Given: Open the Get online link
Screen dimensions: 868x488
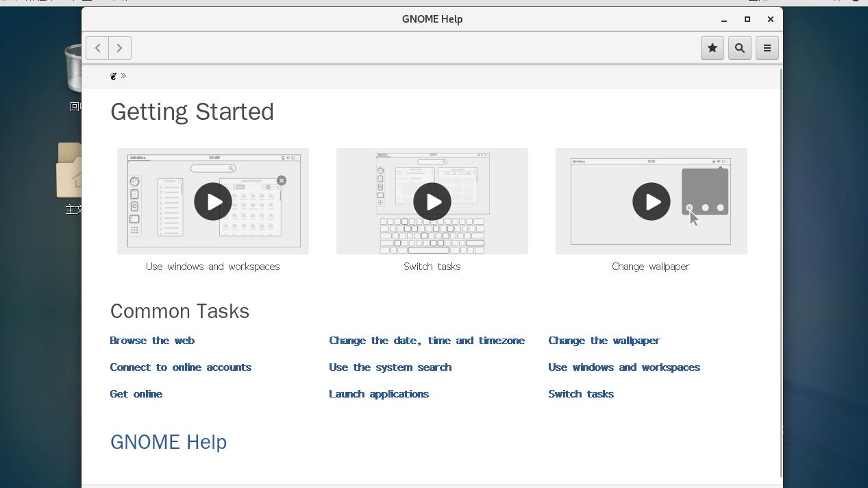Looking at the screenshot, I should (136, 394).
